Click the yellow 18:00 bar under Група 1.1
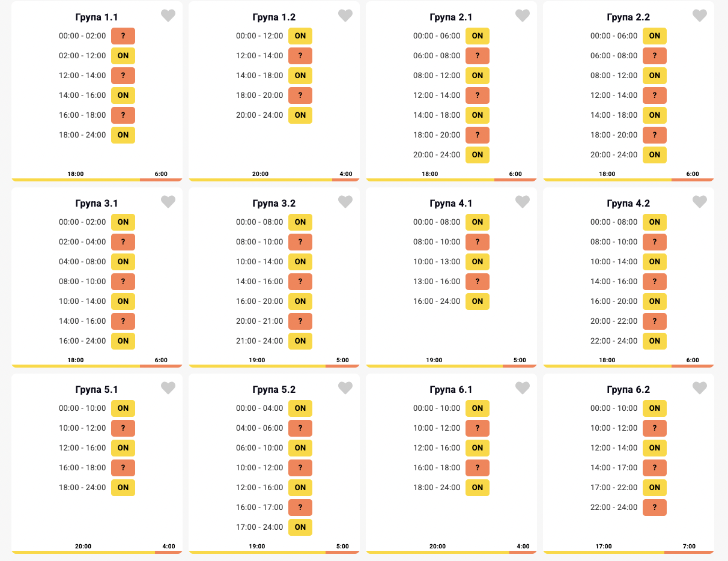 (x=76, y=179)
